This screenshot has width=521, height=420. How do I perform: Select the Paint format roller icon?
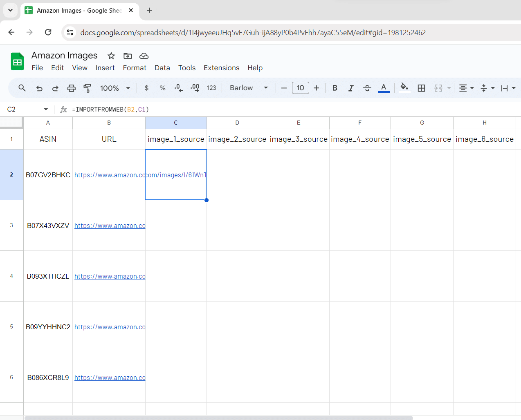(x=88, y=88)
